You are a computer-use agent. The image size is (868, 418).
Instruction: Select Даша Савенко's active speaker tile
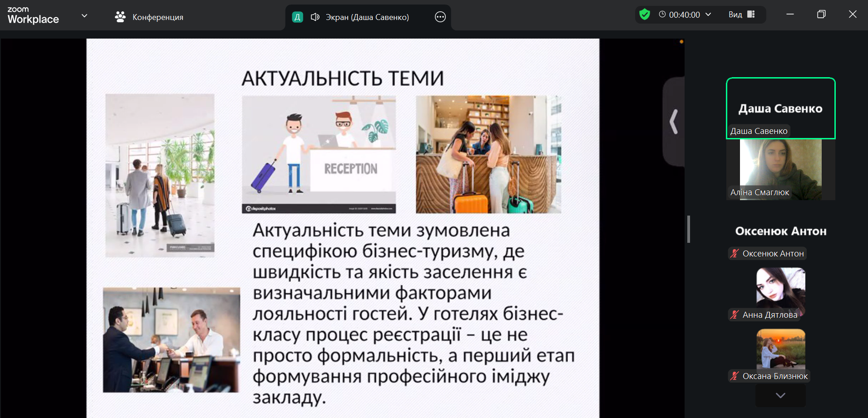(x=780, y=108)
